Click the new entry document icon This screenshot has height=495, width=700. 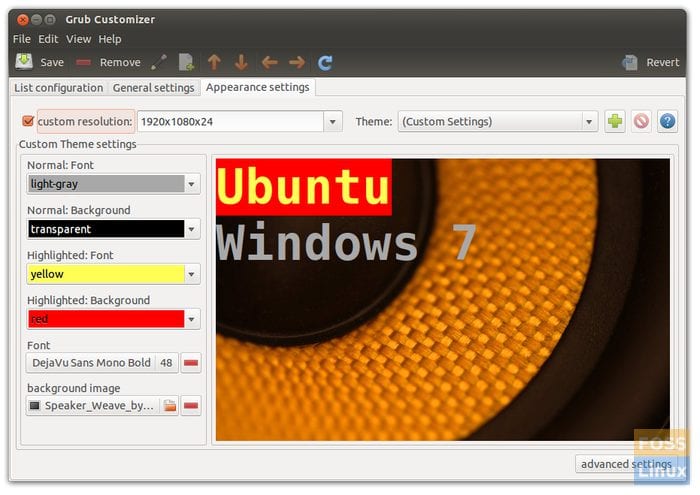[186, 62]
